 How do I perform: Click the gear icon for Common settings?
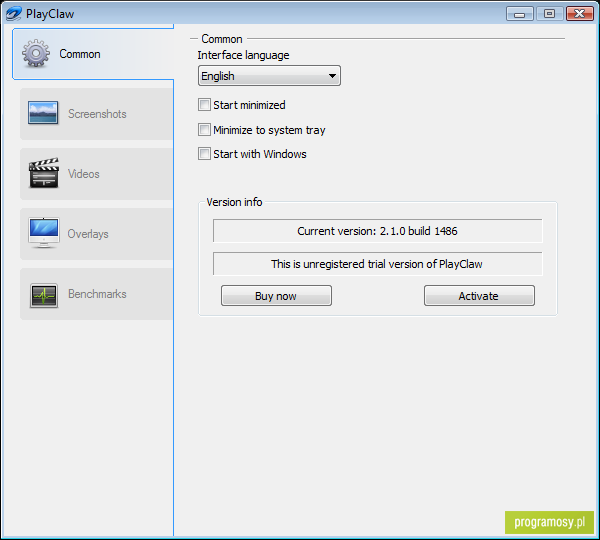tap(36, 54)
